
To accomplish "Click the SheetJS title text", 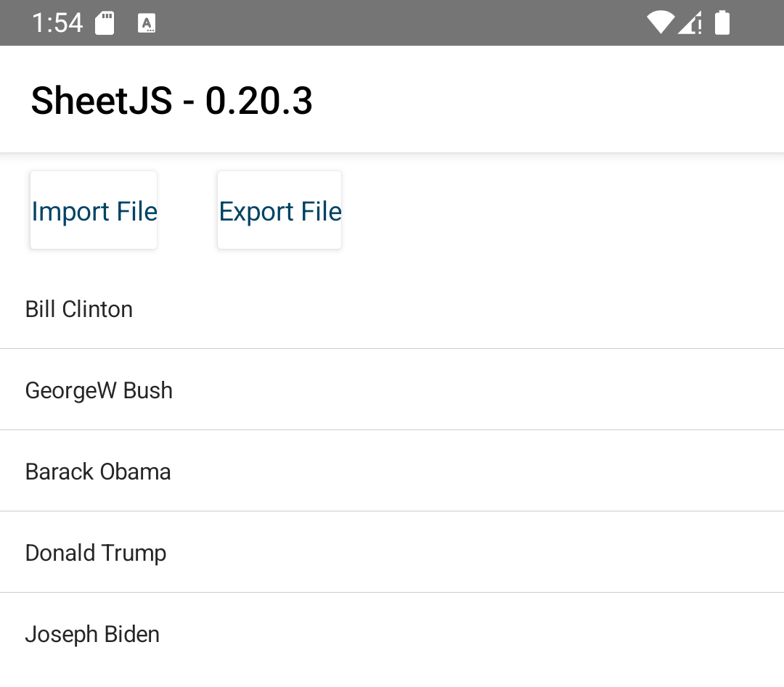I will pyautogui.click(x=102, y=100).
